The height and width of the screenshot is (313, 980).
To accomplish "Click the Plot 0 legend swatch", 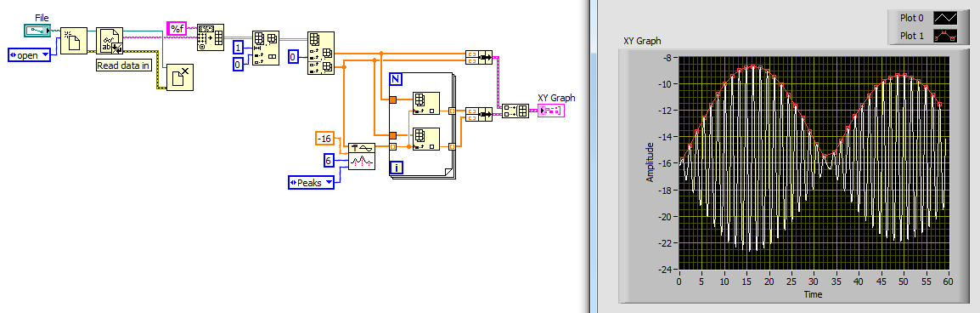I will (944, 18).
